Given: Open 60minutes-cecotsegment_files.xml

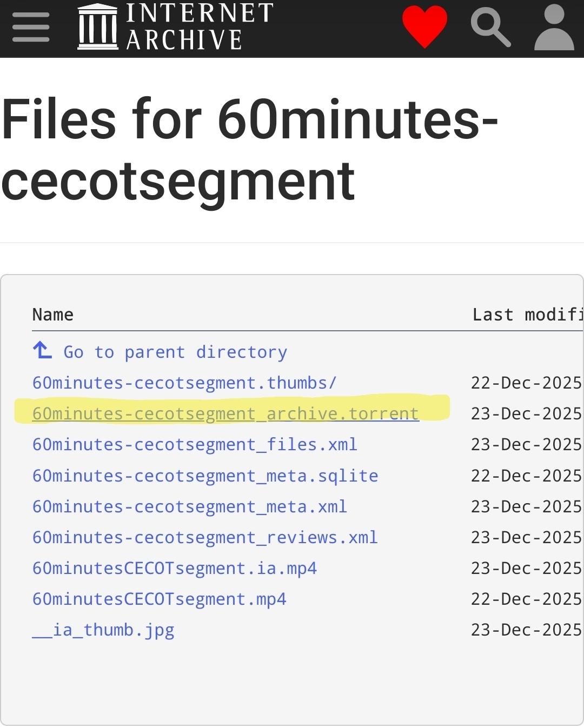Looking at the screenshot, I should point(195,444).
